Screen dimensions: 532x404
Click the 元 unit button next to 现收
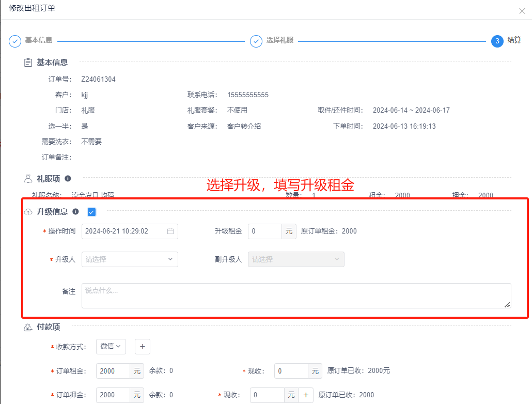click(x=316, y=371)
